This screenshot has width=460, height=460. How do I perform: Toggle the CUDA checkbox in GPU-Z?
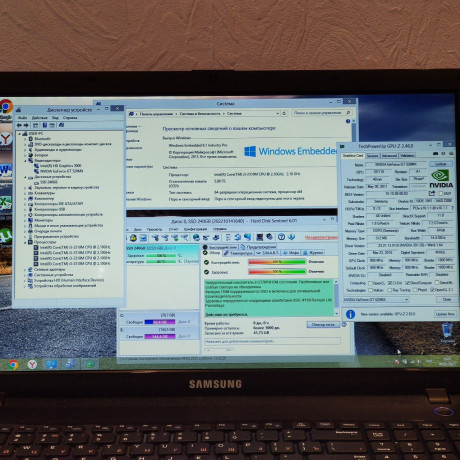(390, 283)
